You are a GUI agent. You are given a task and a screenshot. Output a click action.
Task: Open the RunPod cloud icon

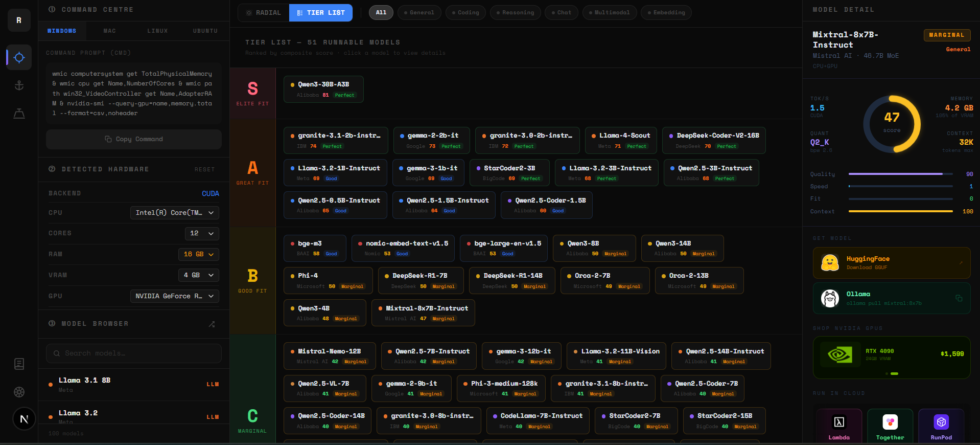pyautogui.click(x=941, y=426)
